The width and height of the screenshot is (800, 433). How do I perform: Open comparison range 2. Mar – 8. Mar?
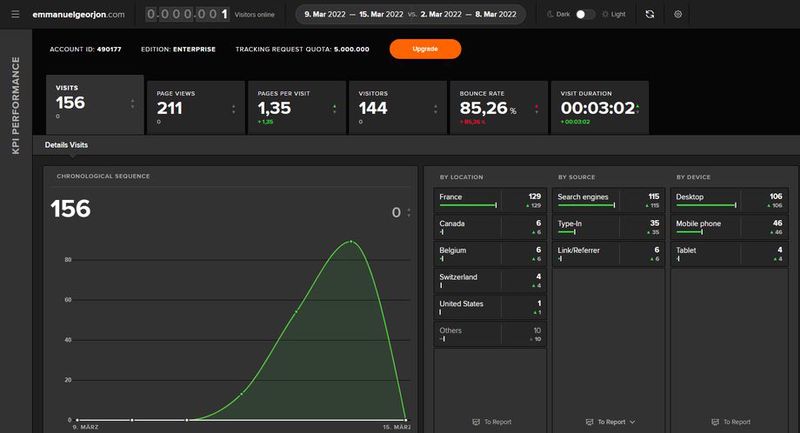468,14
